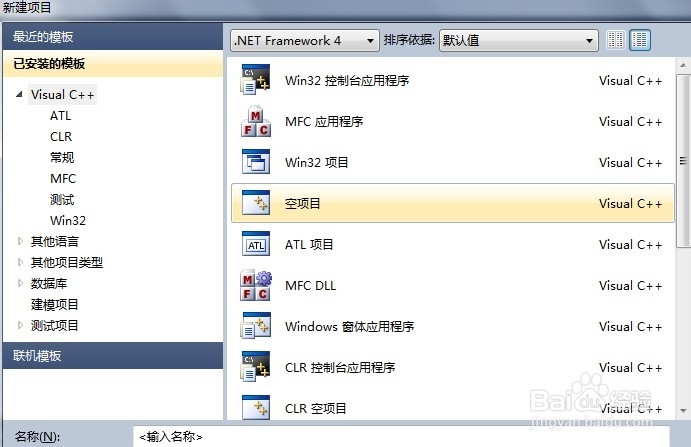691x447 pixels.
Task: Collapse the Visual C++ tree node
Action: (x=19, y=94)
